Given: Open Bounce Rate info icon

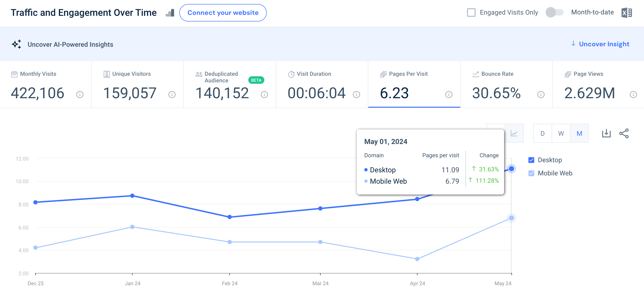Looking at the screenshot, I should click(x=541, y=95).
